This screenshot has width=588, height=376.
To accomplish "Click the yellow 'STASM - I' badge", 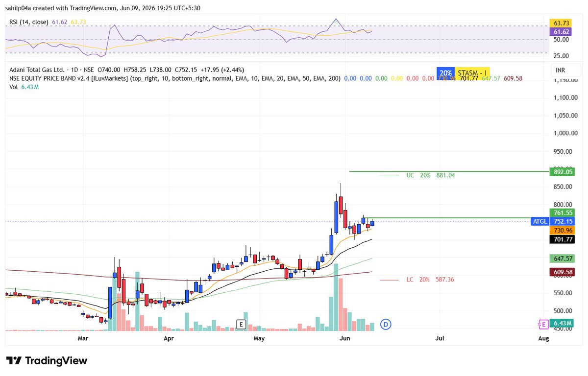I will click(x=472, y=72).
